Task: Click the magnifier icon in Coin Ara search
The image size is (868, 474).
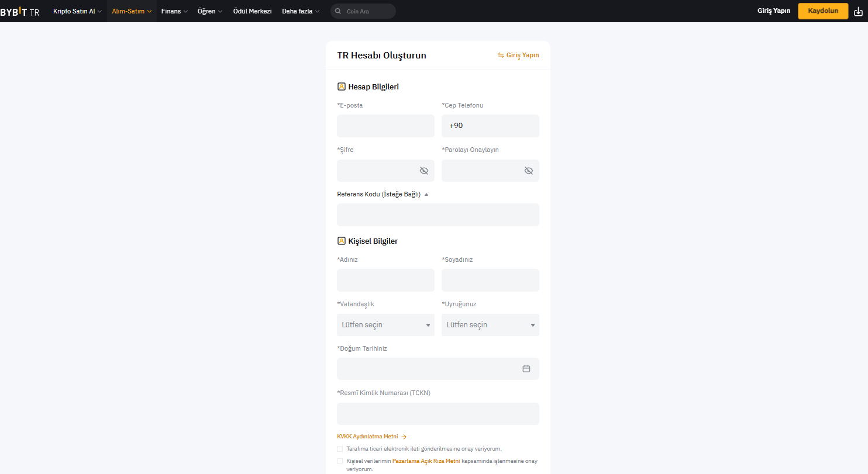Action: [x=338, y=11]
